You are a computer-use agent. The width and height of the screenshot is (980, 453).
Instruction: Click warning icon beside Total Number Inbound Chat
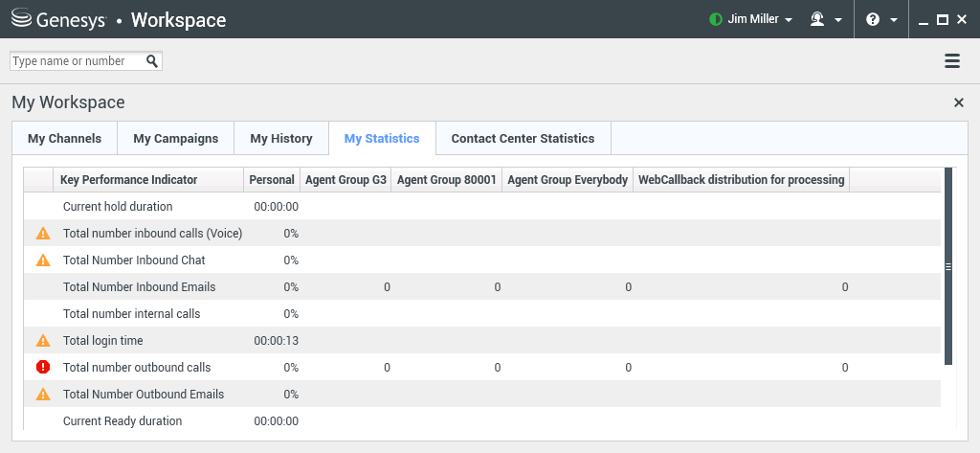pos(42,260)
